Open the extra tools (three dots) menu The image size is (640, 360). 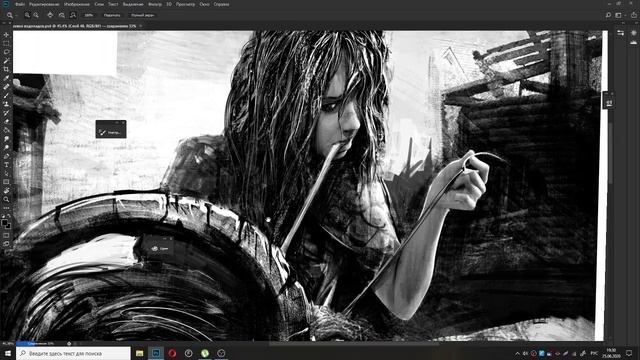(6, 208)
